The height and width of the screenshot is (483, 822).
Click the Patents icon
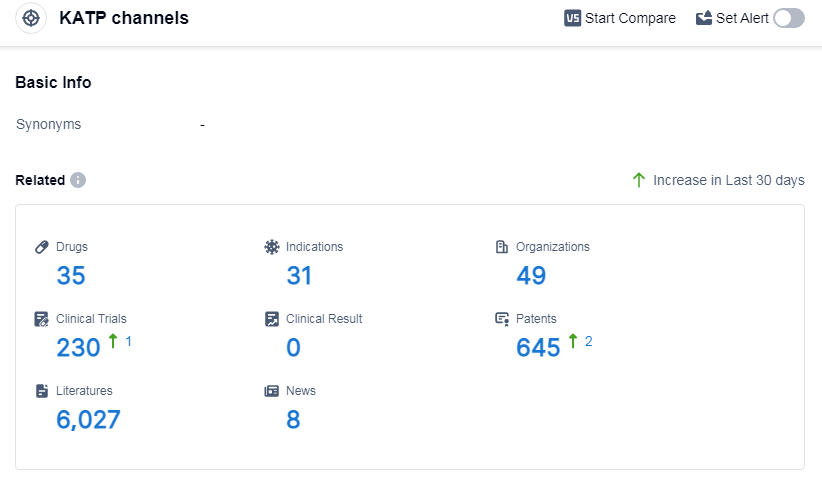pyautogui.click(x=502, y=319)
